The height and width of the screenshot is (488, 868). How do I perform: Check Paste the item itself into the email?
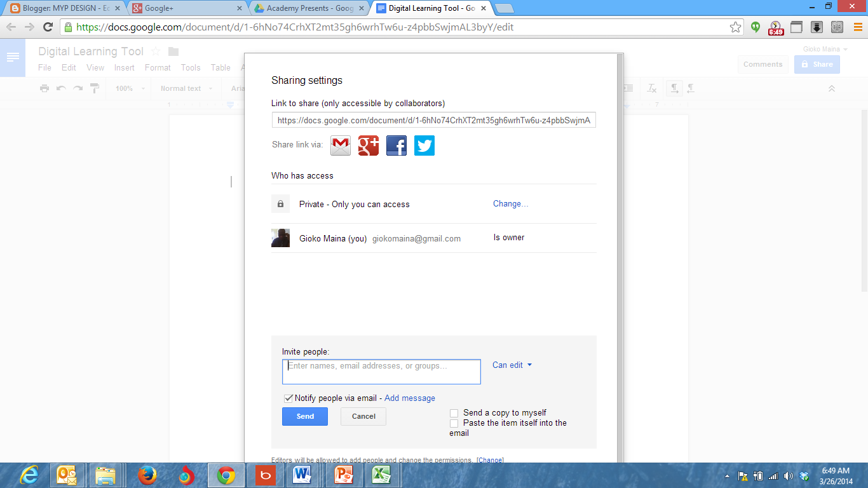(454, 423)
